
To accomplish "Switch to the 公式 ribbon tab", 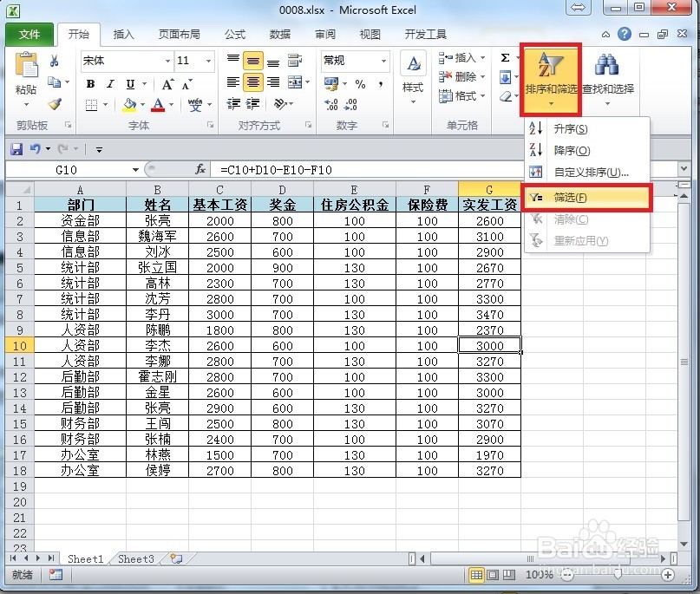I will (x=235, y=35).
